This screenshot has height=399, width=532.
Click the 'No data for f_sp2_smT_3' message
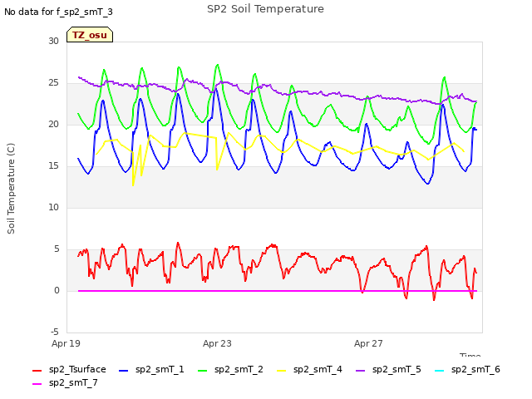point(58,12)
